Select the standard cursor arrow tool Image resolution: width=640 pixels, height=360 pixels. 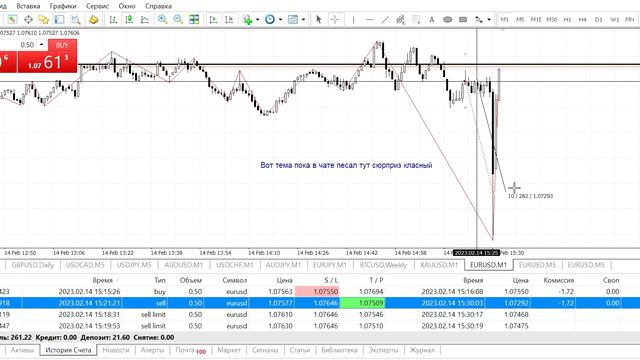(318, 19)
